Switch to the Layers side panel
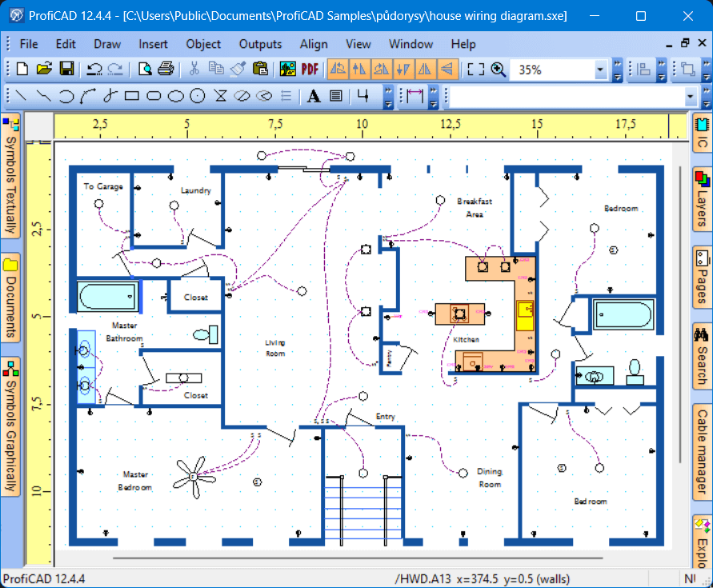 click(702, 198)
